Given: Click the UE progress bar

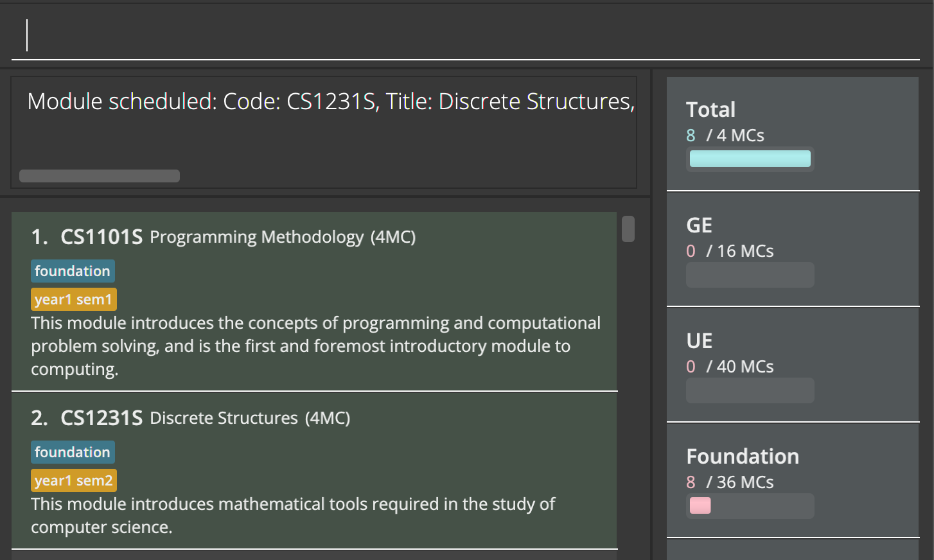Looking at the screenshot, I should click(750, 390).
